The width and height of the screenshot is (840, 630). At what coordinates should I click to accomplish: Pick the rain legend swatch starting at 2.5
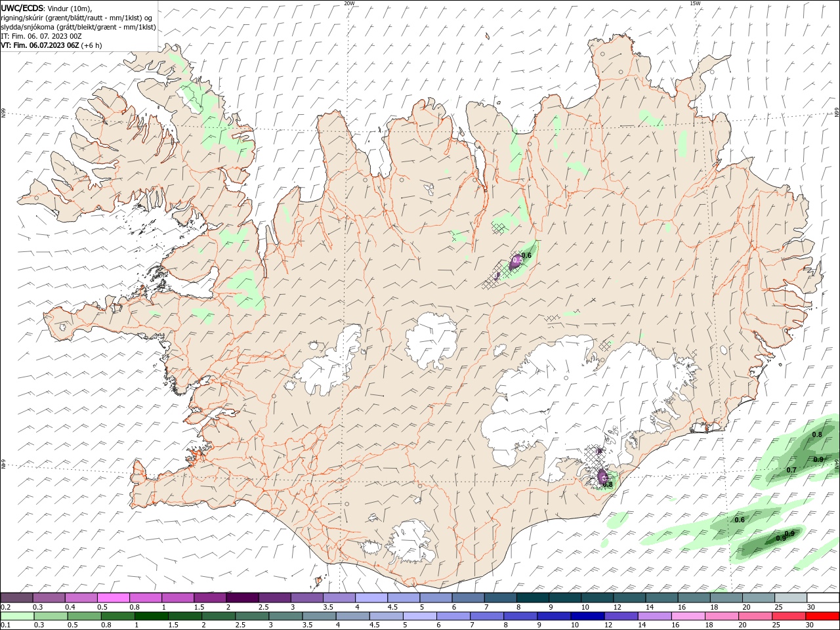click(x=251, y=616)
